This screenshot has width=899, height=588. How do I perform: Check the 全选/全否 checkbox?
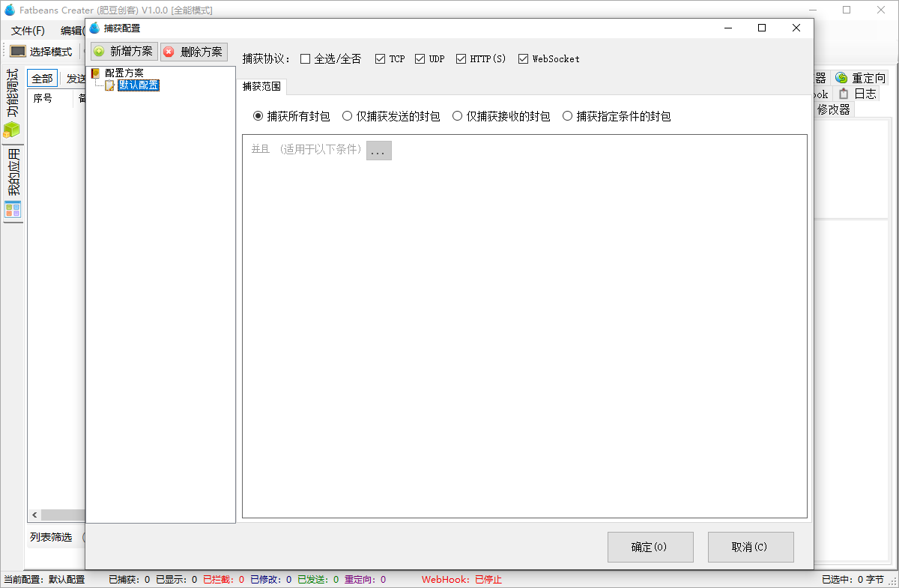click(x=303, y=58)
